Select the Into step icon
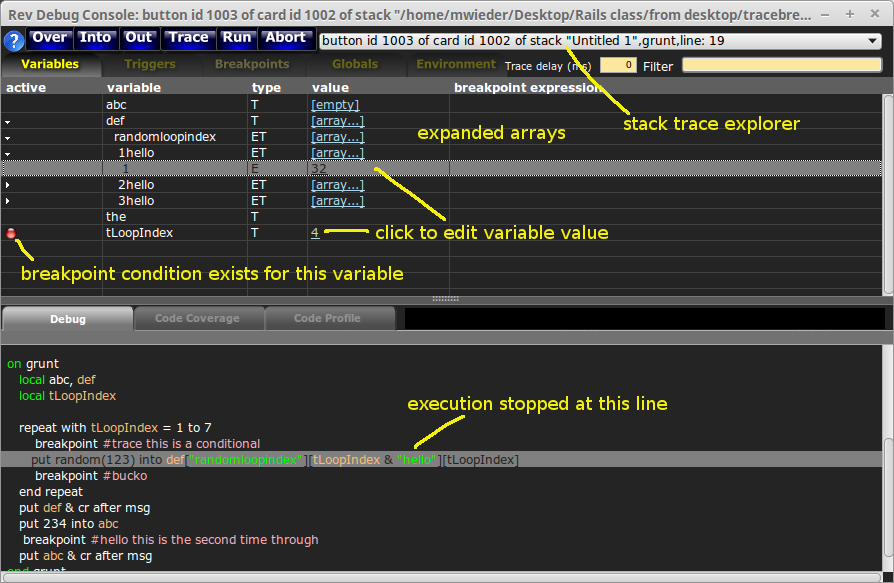This screenshot has height=583, width=894. click(96, 38)
